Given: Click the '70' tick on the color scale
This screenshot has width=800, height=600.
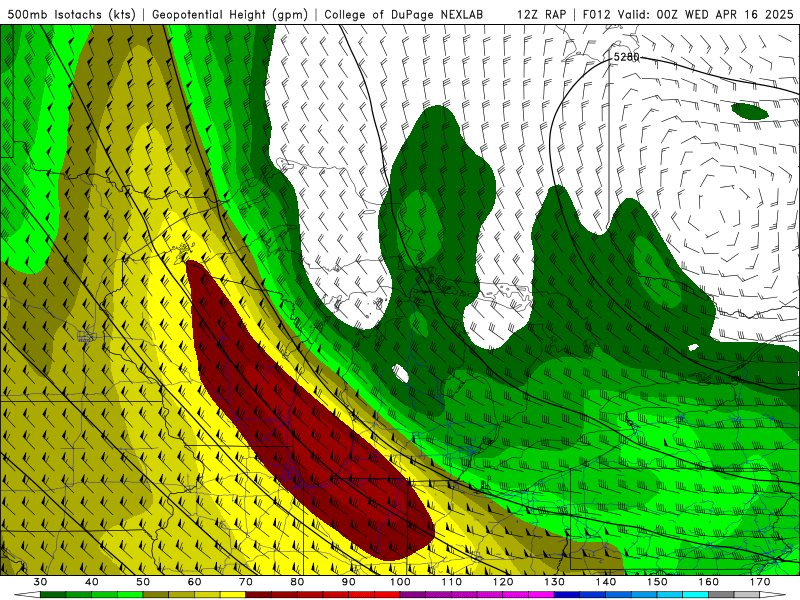Looking at the screenshot, I should (246, 582).
